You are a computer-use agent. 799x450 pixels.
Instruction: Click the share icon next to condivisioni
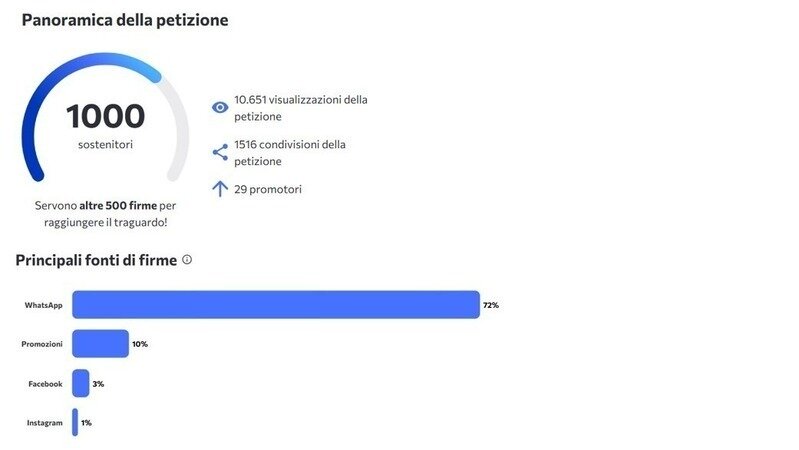(220, 152)
